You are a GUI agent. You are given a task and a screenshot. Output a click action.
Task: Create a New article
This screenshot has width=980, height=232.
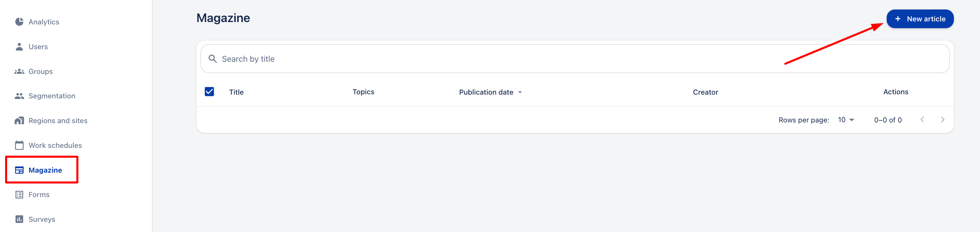pos(920,19)
